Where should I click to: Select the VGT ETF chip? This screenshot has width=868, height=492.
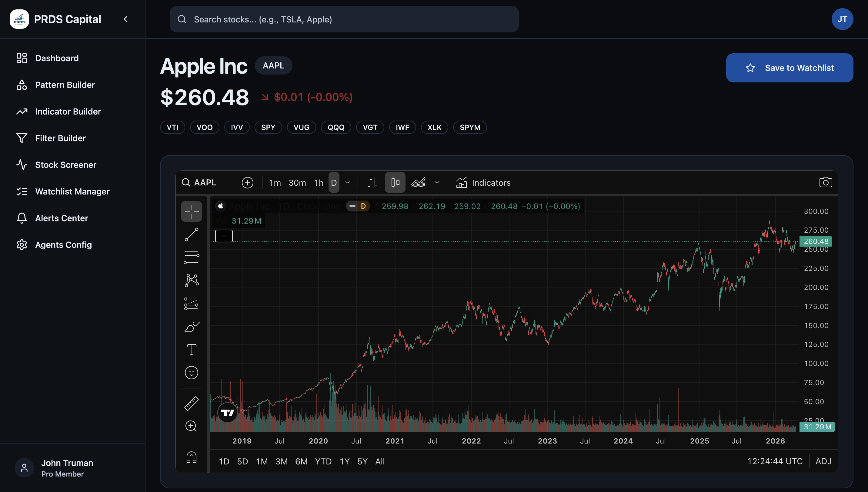click(370, 127)
